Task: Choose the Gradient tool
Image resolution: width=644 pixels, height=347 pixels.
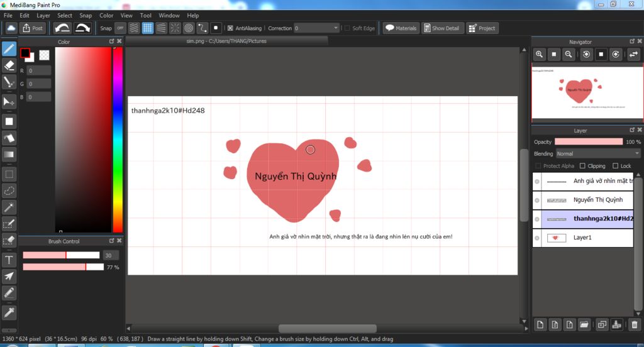Action: click(x=9, y=155)
